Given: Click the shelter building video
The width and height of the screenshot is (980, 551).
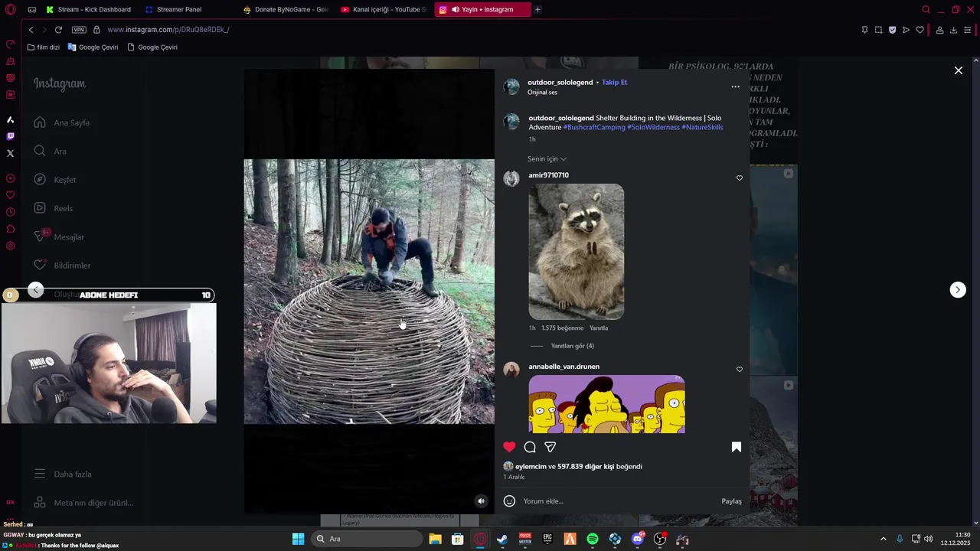Looking at the screenshot, I should click(x=369, y=292).
